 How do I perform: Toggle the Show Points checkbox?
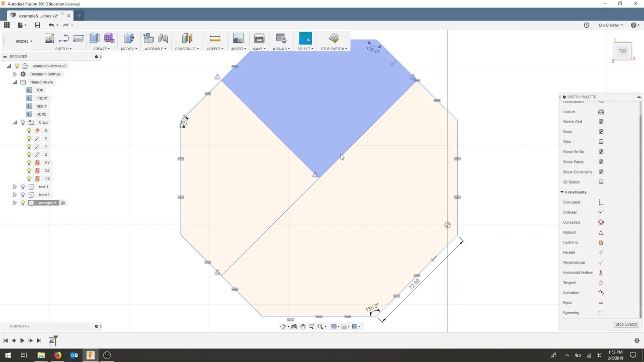click(x=601, y=162)
